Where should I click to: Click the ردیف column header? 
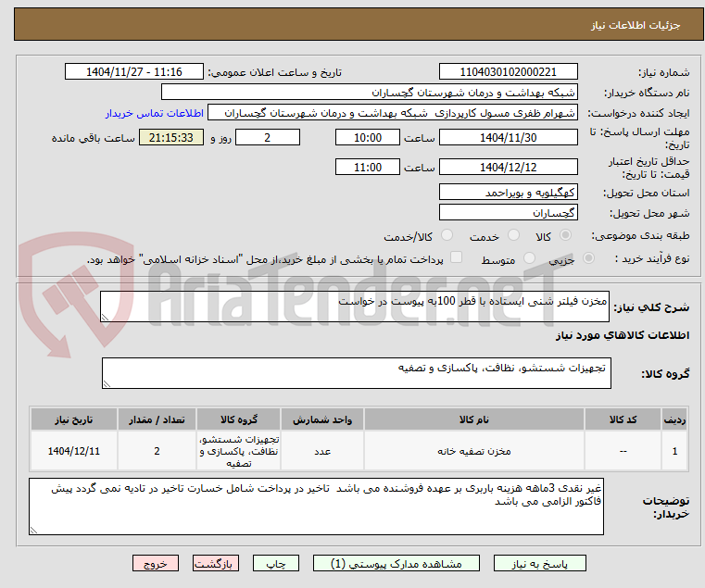[674, 419]
